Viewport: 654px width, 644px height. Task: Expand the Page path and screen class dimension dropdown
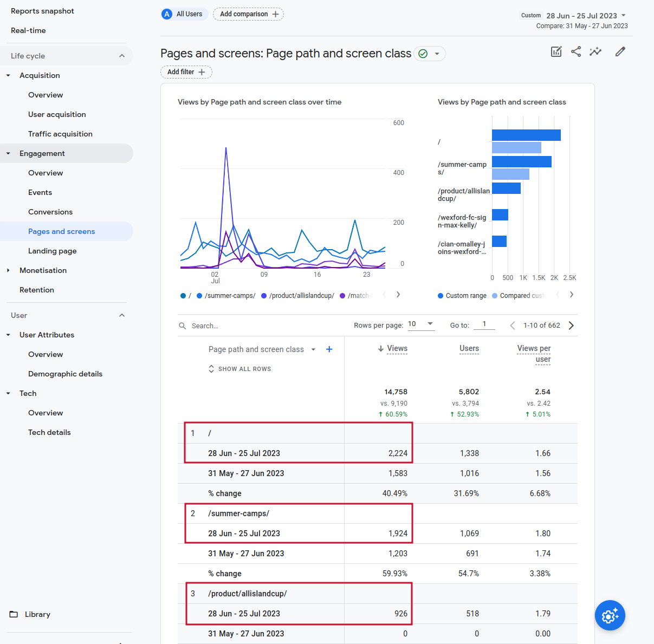click(313, 349)
